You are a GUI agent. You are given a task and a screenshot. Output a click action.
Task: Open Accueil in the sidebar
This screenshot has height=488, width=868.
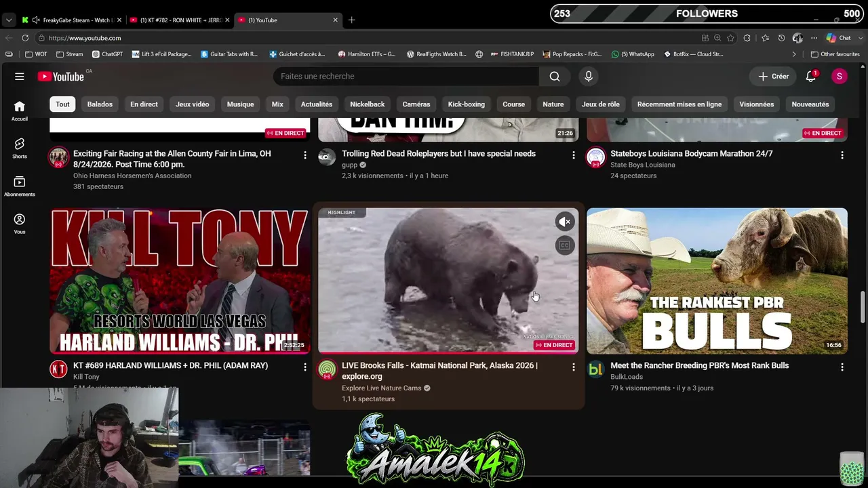coord(20,111)
